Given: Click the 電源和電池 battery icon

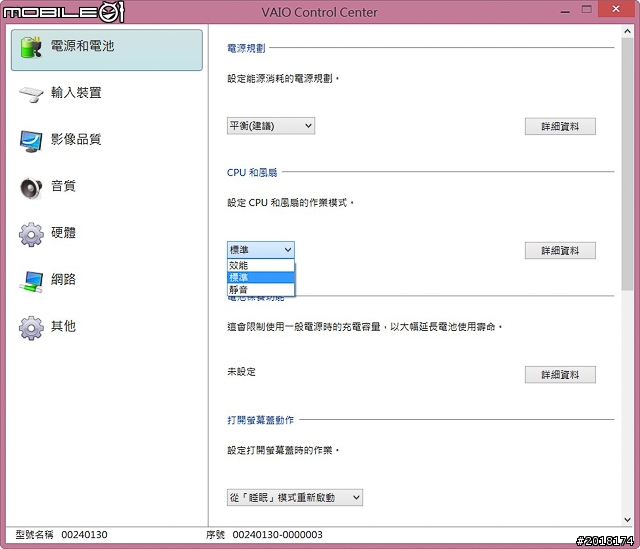Looking at the screenshot, I should click(31, 47).
